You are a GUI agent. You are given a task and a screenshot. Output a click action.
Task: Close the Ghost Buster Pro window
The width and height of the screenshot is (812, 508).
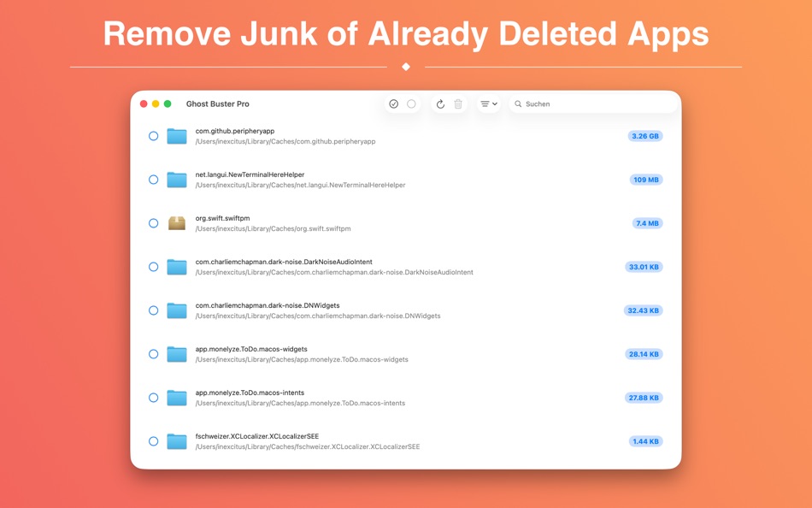point(144,103)
